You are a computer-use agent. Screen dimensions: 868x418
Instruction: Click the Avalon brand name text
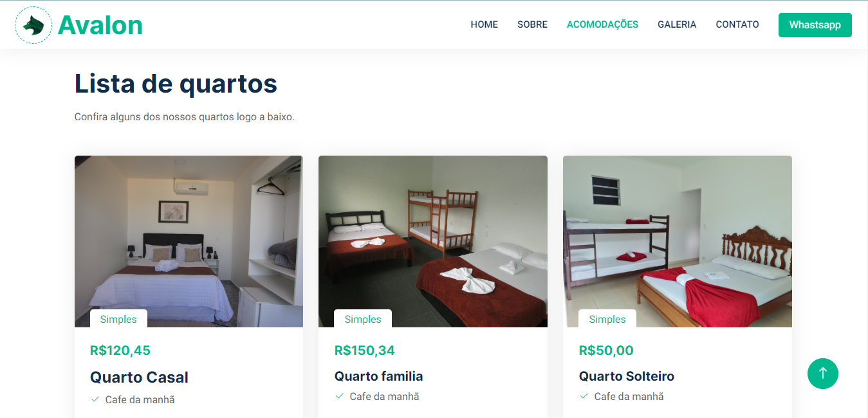(x=100, y=25)
